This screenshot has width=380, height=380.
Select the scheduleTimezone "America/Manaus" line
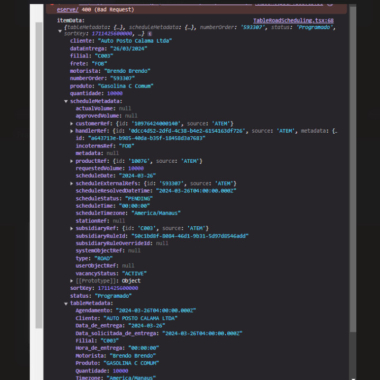(x=128, y=213)
